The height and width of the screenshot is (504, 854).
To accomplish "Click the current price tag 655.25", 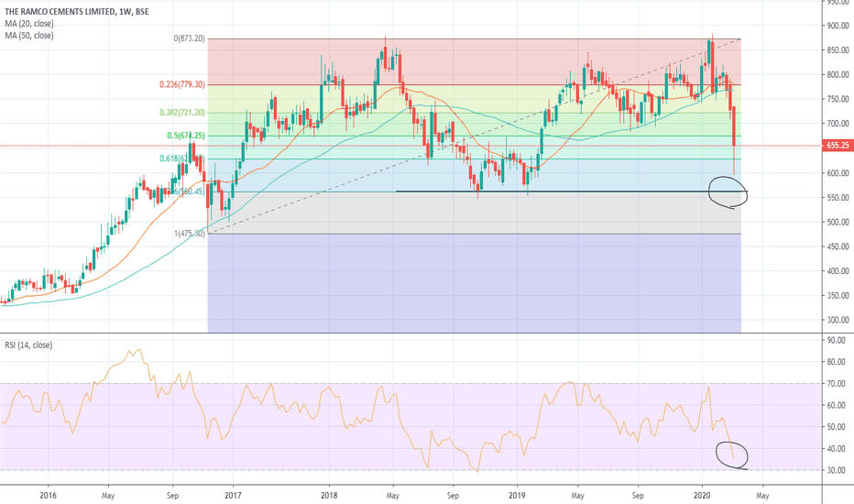I will click(x=838, y=146).
